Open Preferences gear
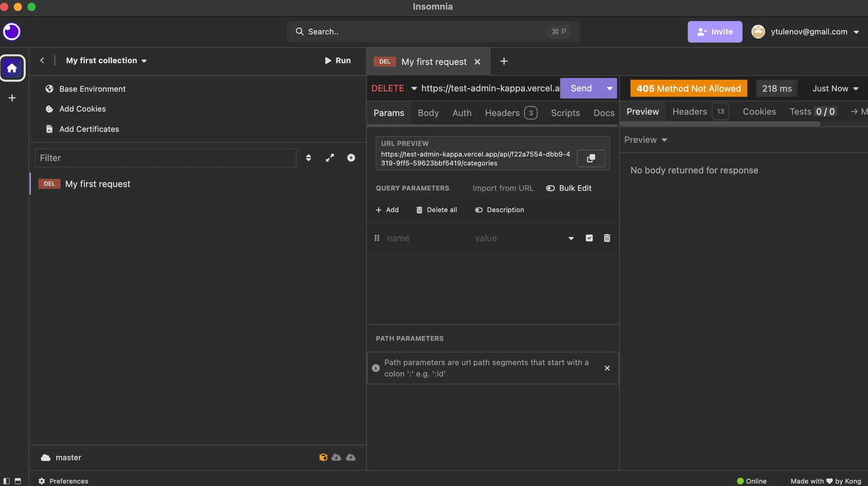 point(63,481)
